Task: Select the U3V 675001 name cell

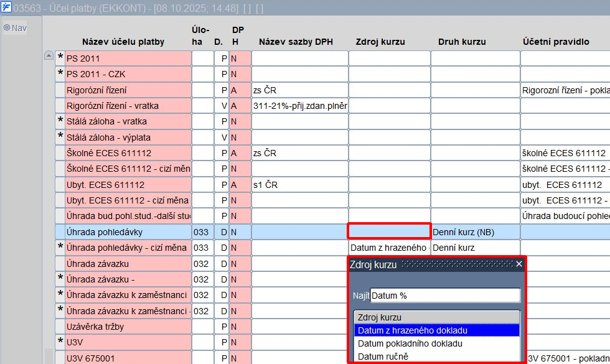Action: point(128,358)
